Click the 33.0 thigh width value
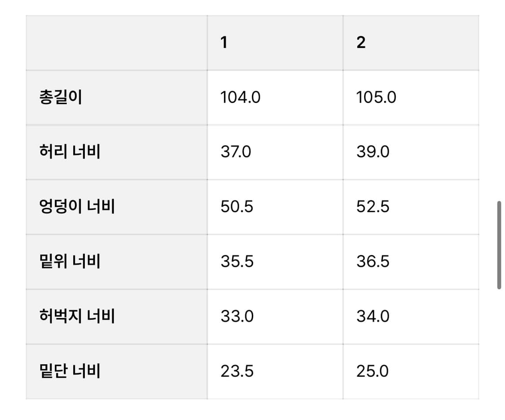This screenshot has height=420, width=505. [x=237, y=317]
